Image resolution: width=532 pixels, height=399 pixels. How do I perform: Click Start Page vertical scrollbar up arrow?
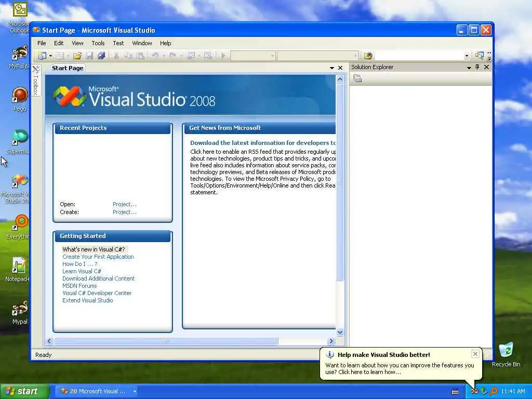click(x=340, y=79)
